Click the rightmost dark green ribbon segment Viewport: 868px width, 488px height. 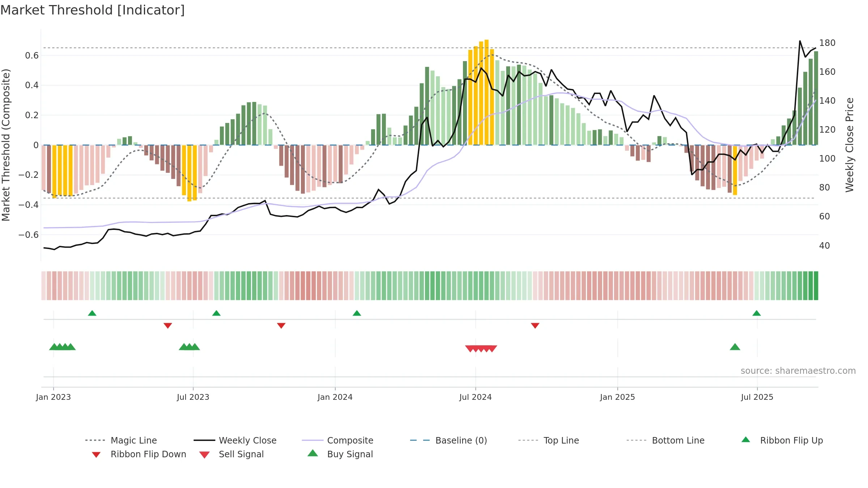pos(816,286)
